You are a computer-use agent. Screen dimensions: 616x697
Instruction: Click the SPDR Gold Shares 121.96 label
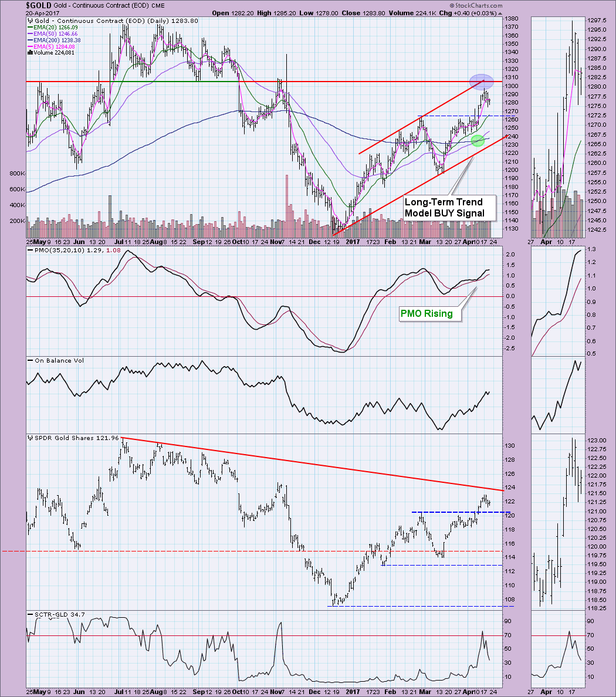click(x=73, y=438)
